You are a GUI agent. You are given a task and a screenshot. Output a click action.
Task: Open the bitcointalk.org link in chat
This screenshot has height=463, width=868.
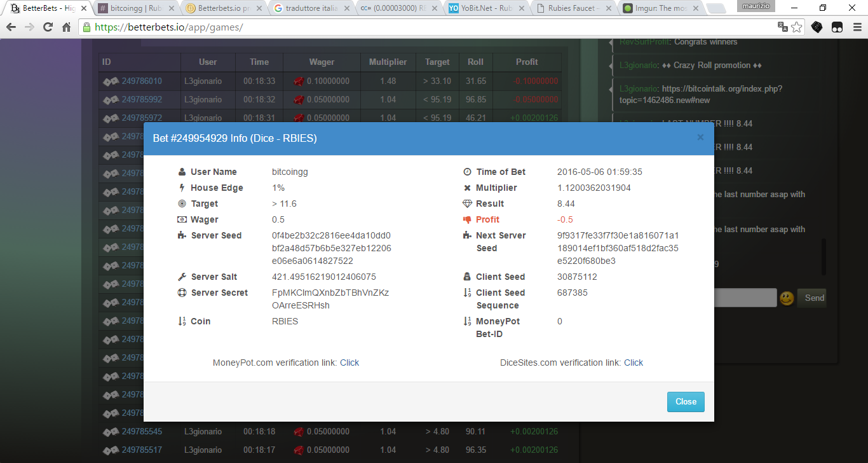point(700,95)
